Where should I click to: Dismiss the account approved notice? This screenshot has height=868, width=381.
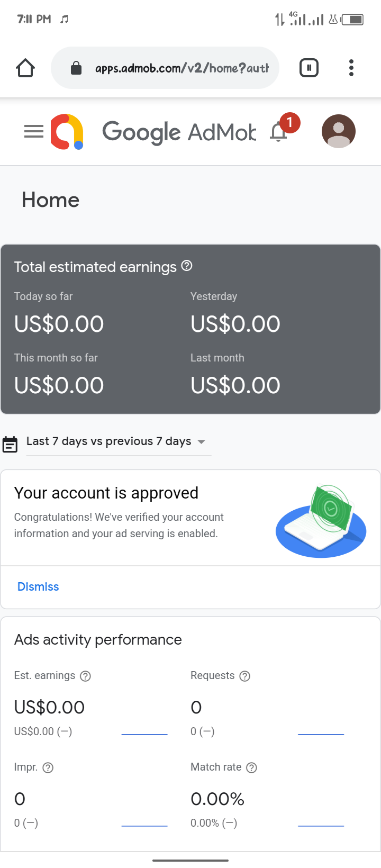[38, 586]
